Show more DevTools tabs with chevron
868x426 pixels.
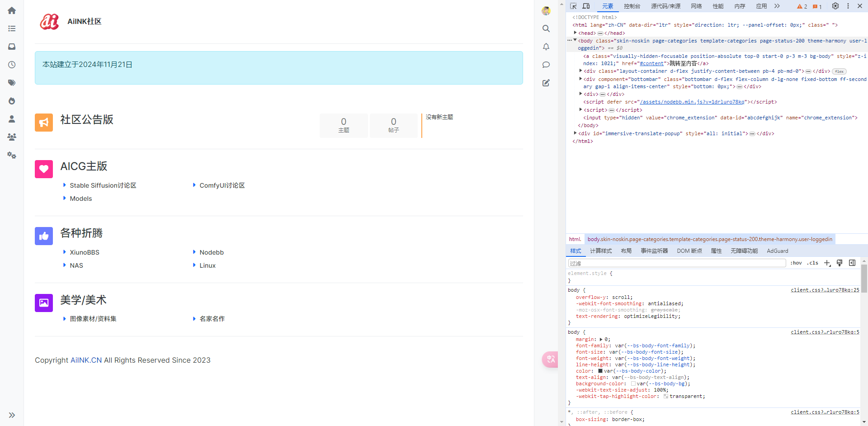click(777, 6)
